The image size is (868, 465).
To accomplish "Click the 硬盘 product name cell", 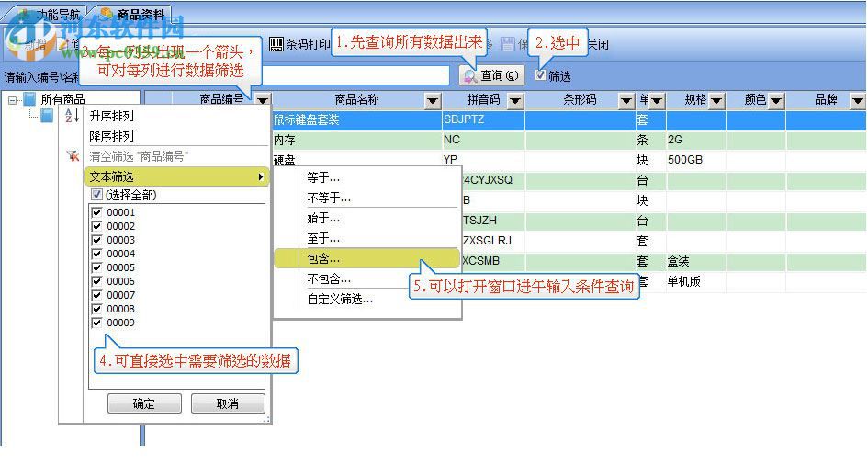I will pos(356,161).
